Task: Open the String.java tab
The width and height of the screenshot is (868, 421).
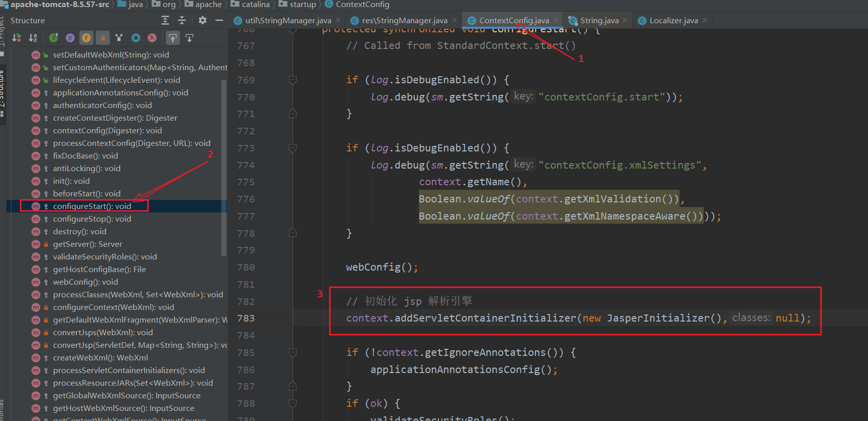Action: 599,20
